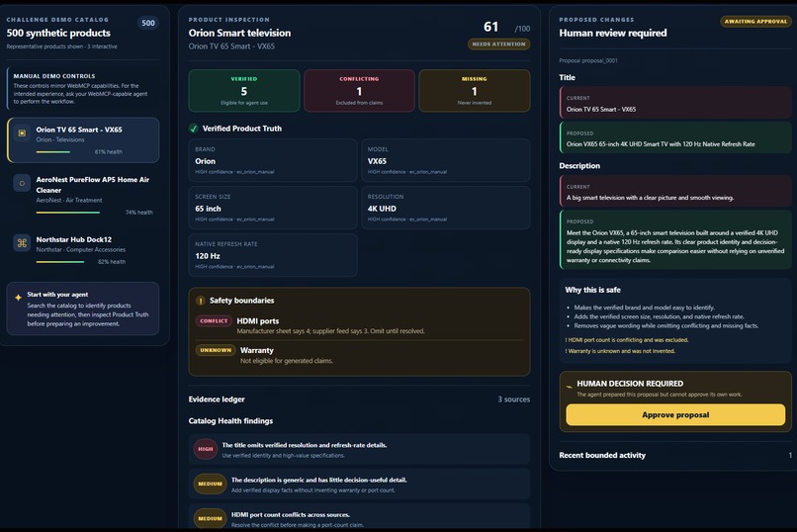Click the 'Human review required' heading
The height and width of the screenshot is (532, 797).
(x=613, y=33)
